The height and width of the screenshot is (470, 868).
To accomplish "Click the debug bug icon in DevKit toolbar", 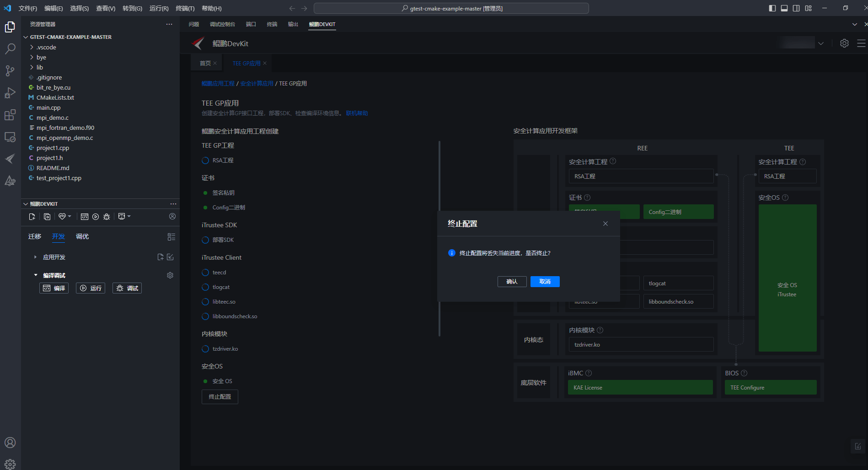I will pyautogui.click(x=107, y=217).
